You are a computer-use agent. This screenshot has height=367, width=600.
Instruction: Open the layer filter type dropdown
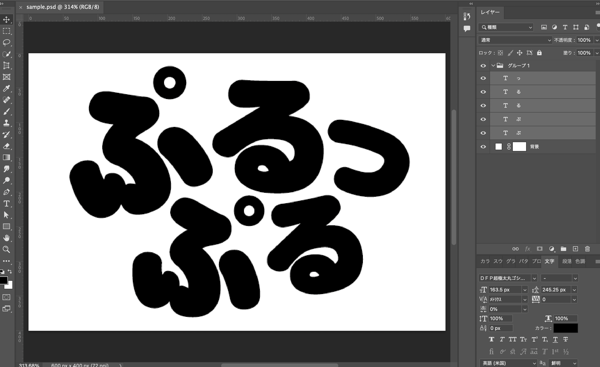click(x=506, y=27)
